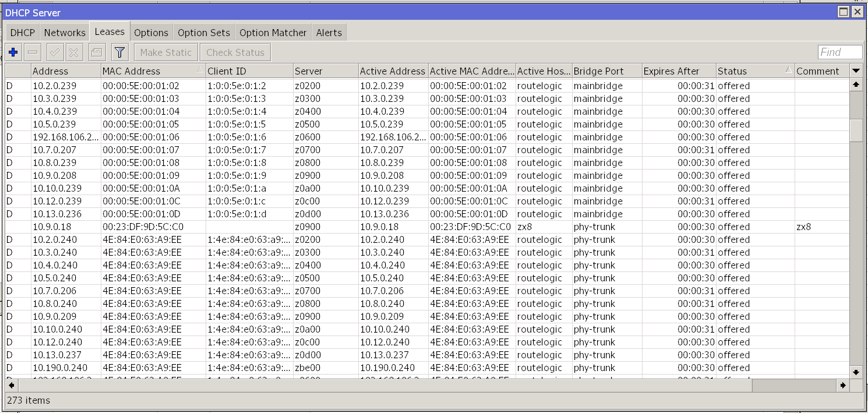
Task: Remove selected lease using the minus icon
Action: tap(33, 52)
